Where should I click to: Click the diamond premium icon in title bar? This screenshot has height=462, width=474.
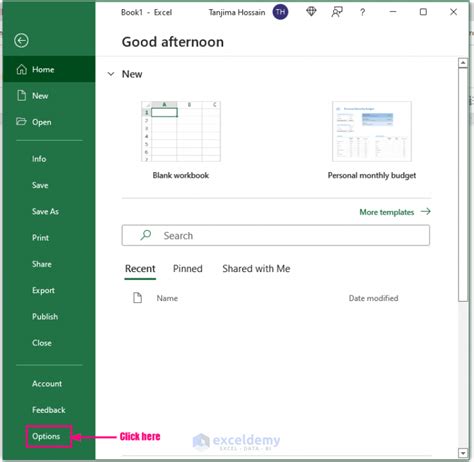[311, 12]
